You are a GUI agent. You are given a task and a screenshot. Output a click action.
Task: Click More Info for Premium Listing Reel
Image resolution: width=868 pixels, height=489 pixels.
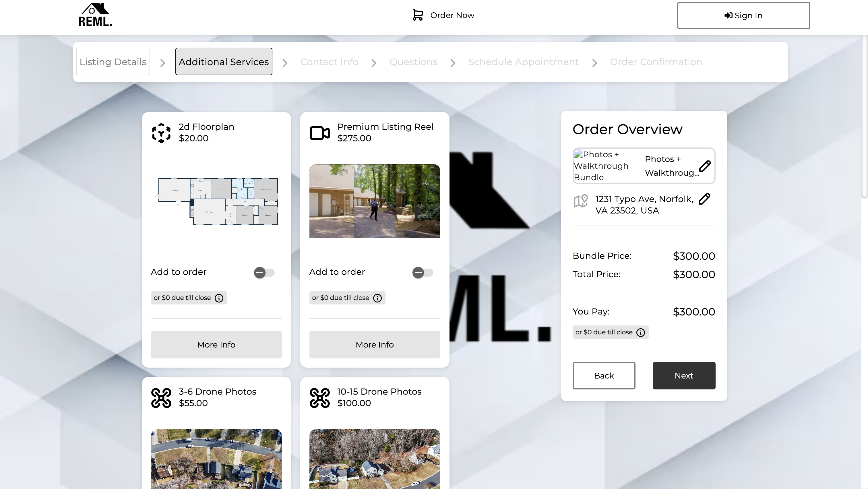[x=375, y=345]
